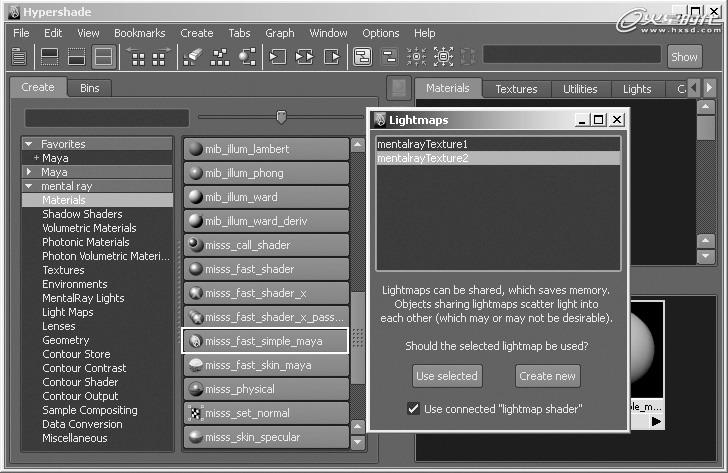This screenshot has height=473, width=728.
Task: Open the Bookmarks menu
Action: click(139, 33)
